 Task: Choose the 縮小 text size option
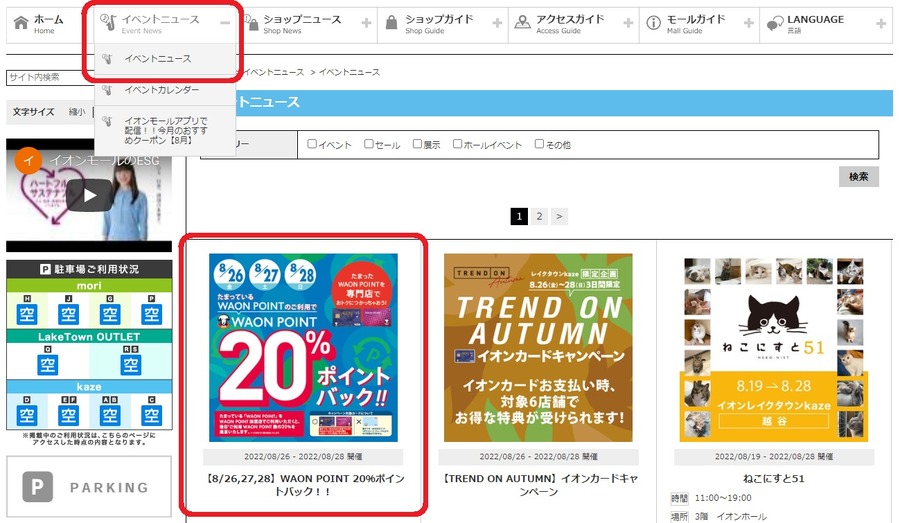click(x=77, y=112)
